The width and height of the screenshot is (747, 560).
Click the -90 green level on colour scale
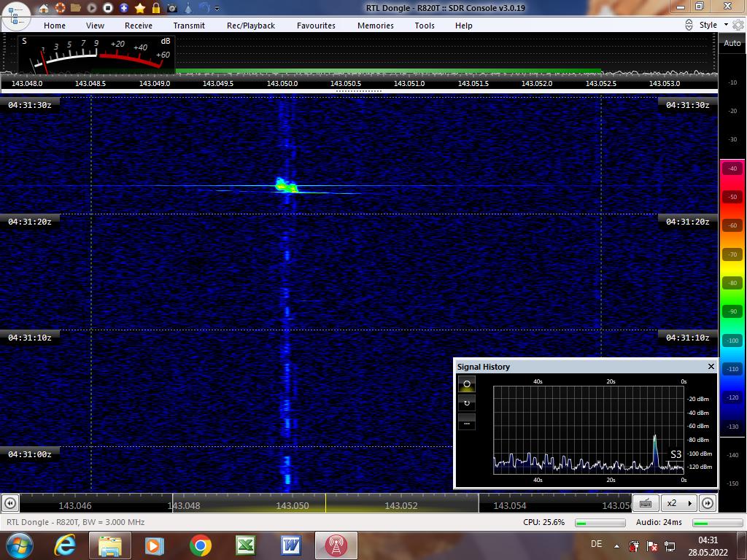[732, 311]
